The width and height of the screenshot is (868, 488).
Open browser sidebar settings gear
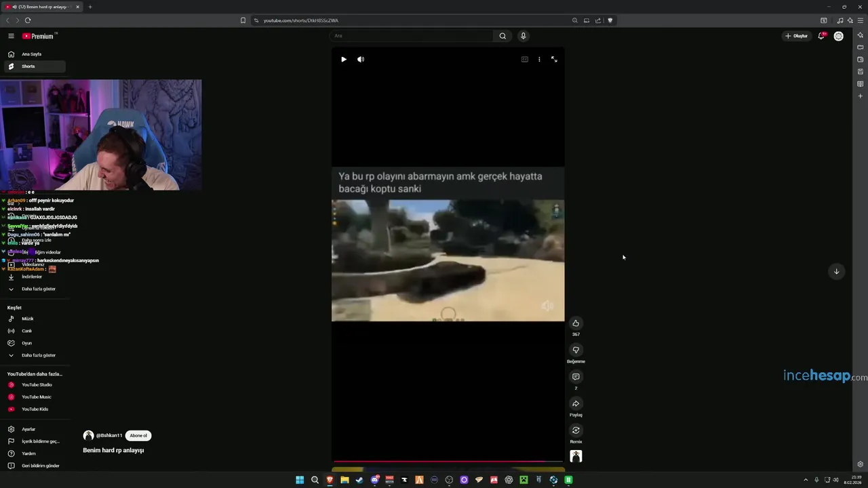(x=861, y=464)
